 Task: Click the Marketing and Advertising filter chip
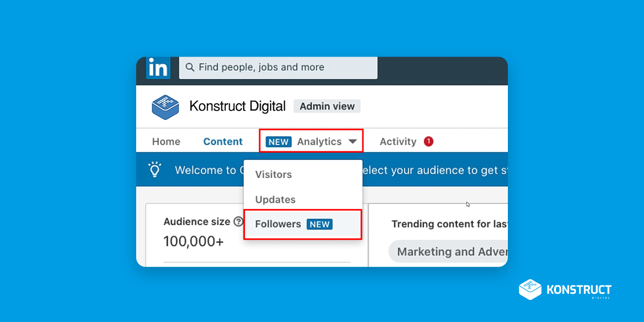click(448, 252)
